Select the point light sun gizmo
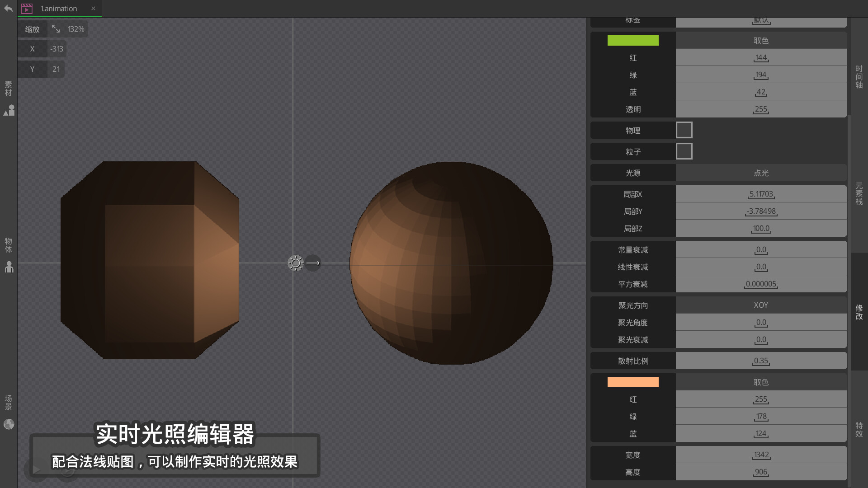The image size is (868, 488). tap(295, 263)
